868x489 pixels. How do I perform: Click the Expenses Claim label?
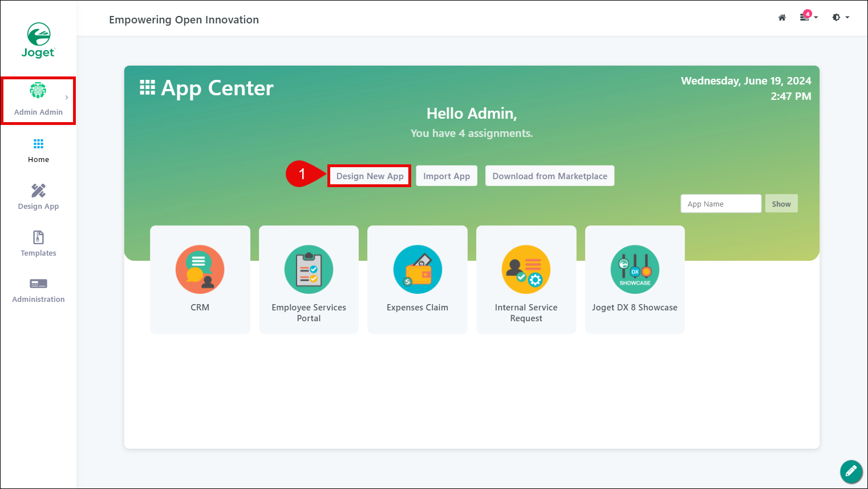pos(417,307)
